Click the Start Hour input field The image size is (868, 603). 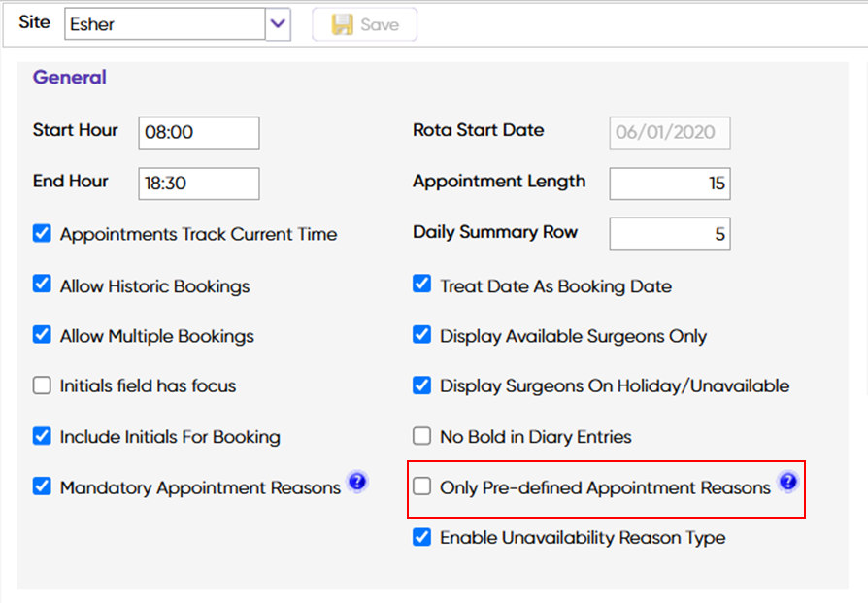[x=199, y=133]
